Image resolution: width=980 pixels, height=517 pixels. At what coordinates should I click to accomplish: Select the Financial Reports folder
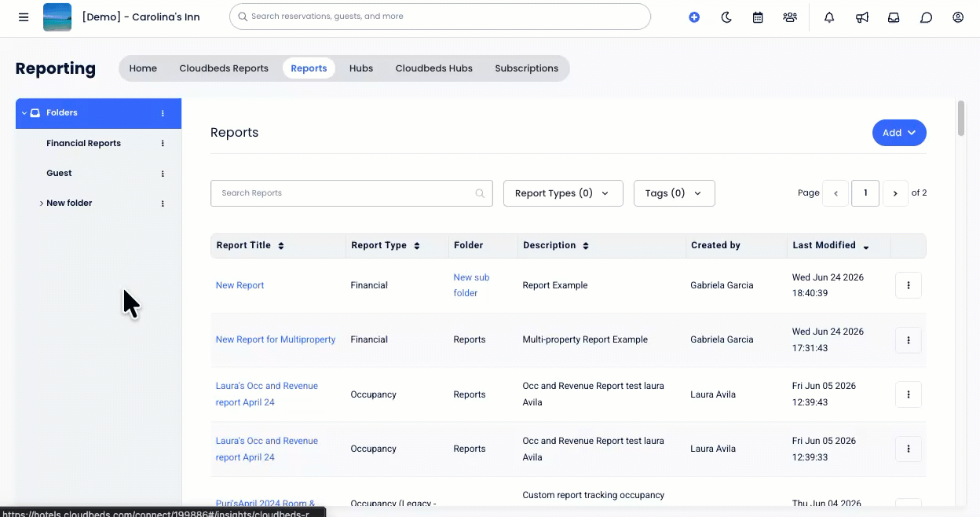[x=83, y=144]
